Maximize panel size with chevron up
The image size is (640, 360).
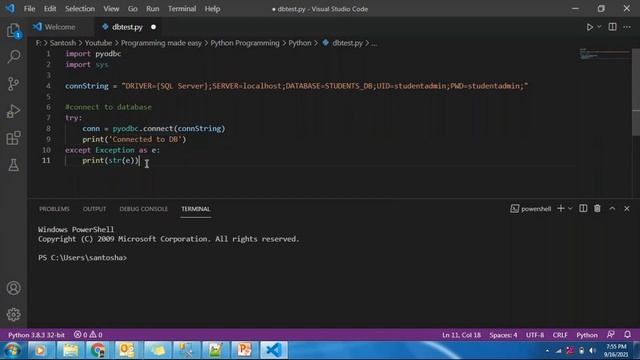pyautogui.click(x=612, y=209)
